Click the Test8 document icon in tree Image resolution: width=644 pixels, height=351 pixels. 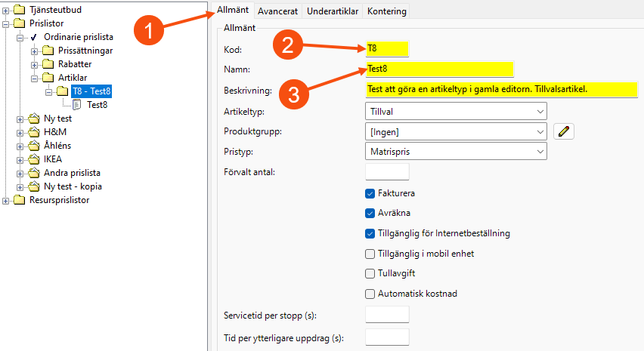pyautogui.click(x=76, y=105)
